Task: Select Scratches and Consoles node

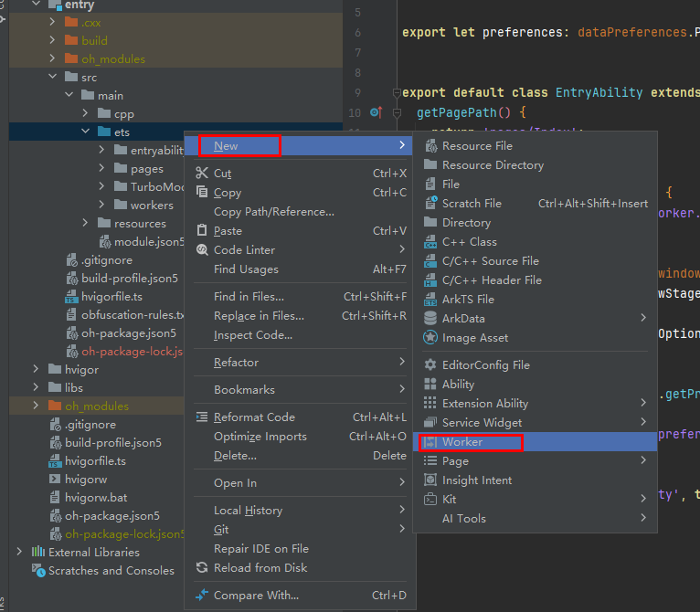Action: [x=111, y=571]
